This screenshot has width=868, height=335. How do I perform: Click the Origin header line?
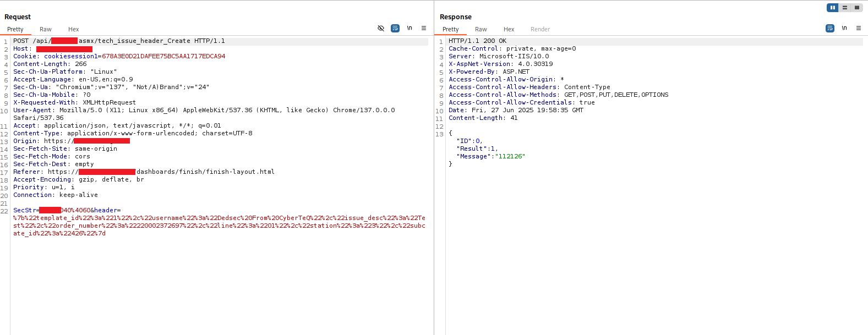pos(72,141)
